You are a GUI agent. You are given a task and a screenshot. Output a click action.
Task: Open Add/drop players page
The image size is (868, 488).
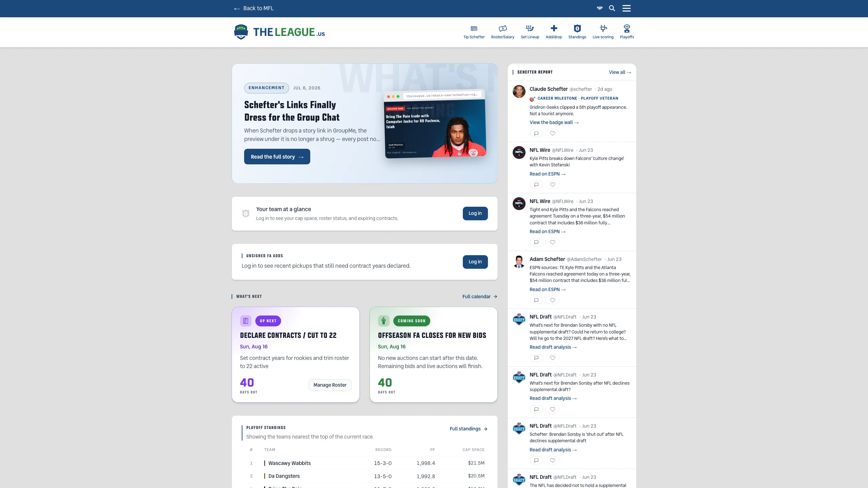[x=554, y=32]
